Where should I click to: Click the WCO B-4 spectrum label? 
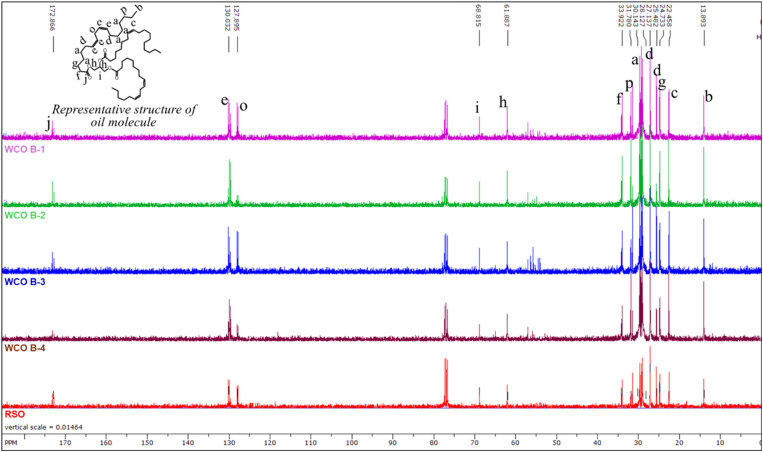(24, 348)
